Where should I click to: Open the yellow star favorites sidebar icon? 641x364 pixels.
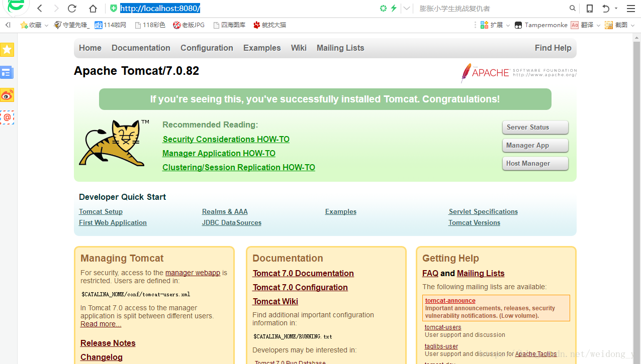(7, 50)
